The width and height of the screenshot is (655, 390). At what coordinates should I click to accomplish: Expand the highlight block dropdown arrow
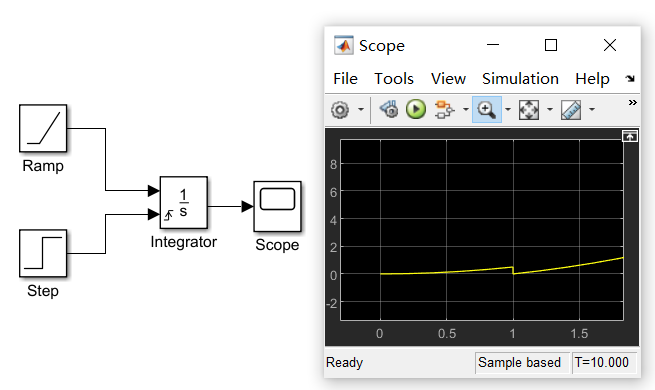[x=466, y=110]
